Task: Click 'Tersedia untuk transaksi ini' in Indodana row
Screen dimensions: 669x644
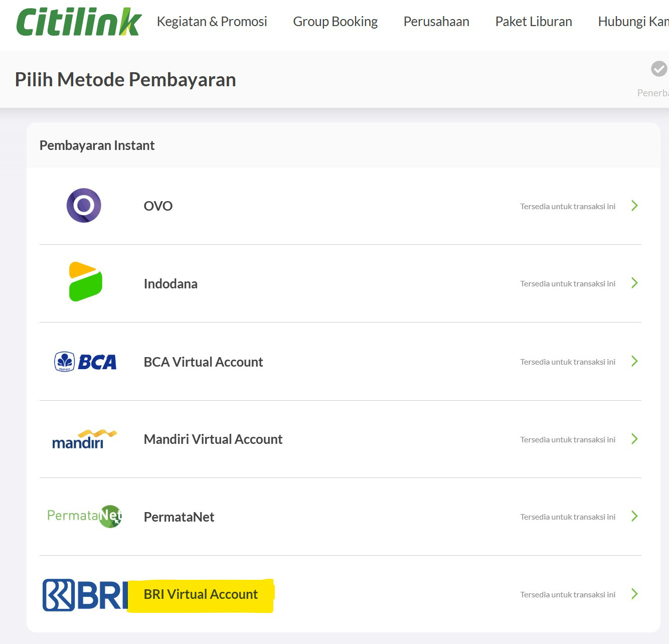Action: [568, 283]
